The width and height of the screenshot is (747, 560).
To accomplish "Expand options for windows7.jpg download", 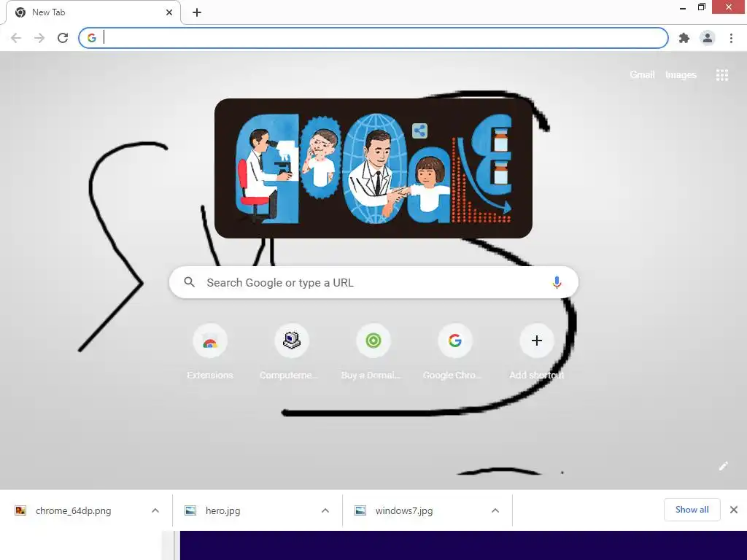I will [x=495, y=510].
